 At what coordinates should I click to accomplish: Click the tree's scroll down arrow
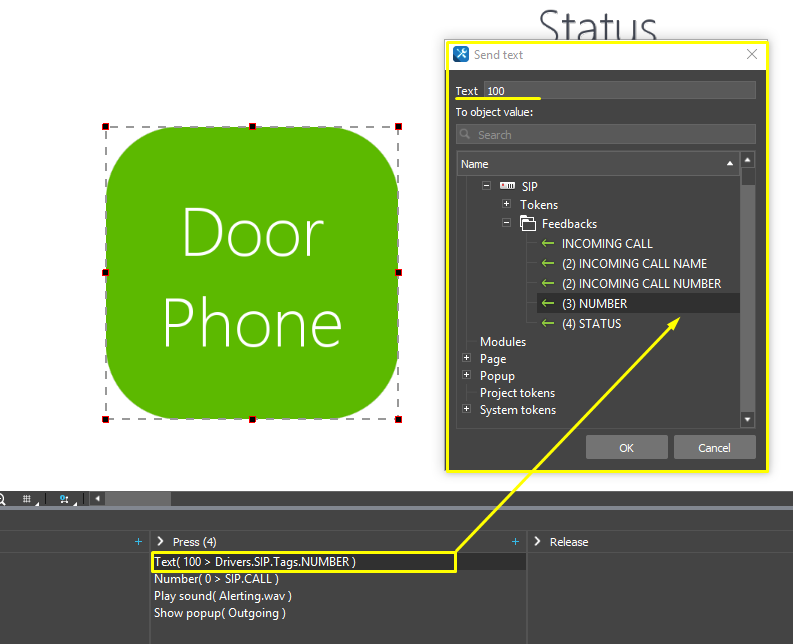pyautogui.click(x=747, y=420)
